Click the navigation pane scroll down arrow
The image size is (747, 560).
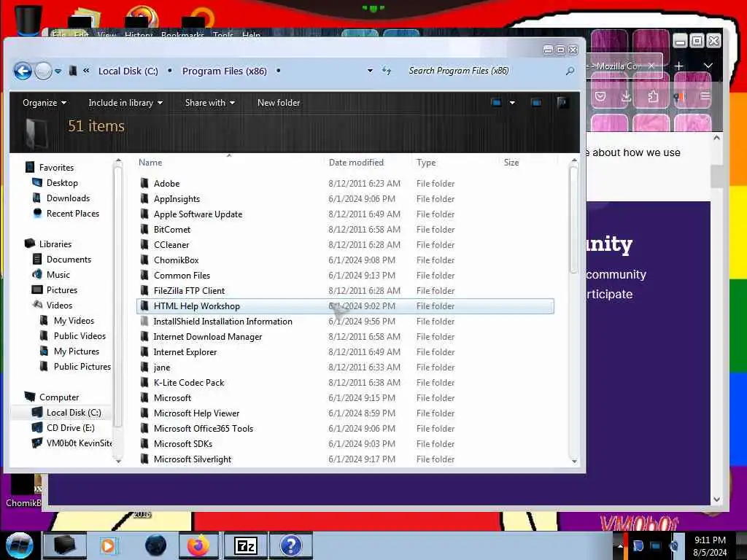click(x=118, y=461)
